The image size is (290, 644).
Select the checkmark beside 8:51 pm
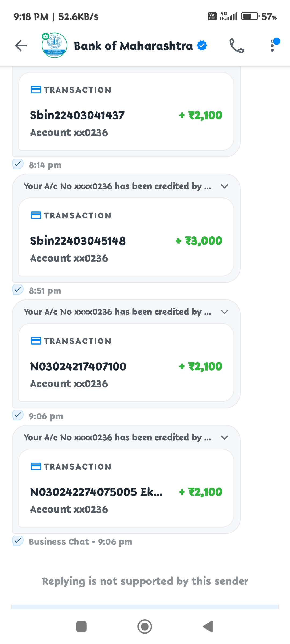coord(18,290)
